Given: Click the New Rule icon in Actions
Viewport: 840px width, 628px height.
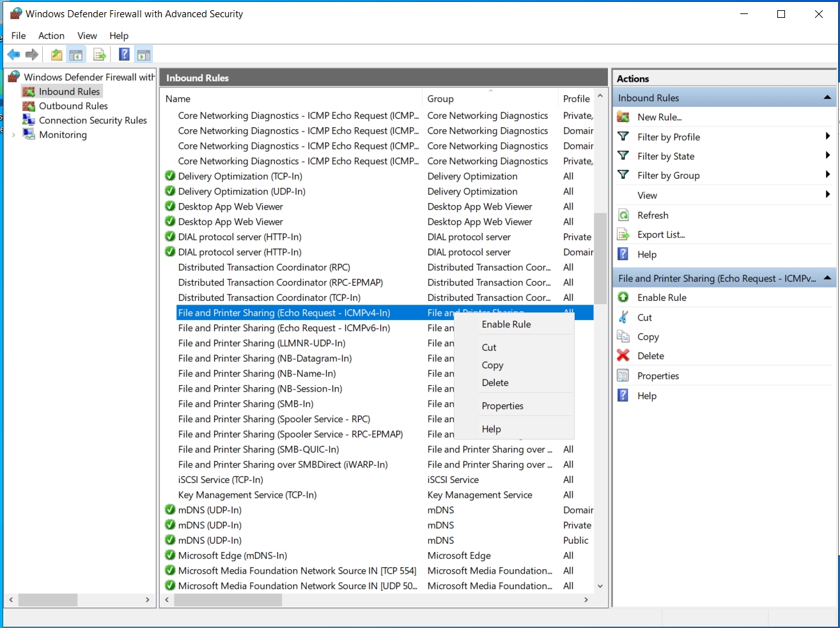Looking at the screenshot, I should pyautogui.click(x=623, y=117).
